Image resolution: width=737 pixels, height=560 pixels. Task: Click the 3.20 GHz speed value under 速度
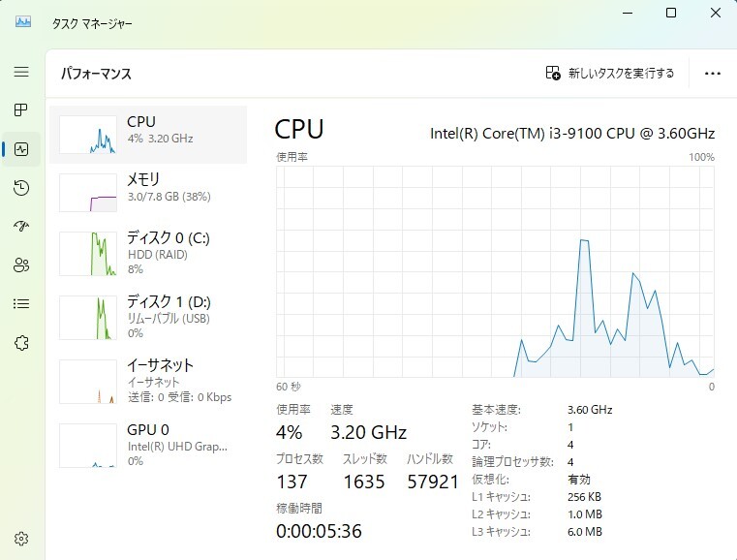(x=368, y=432)
